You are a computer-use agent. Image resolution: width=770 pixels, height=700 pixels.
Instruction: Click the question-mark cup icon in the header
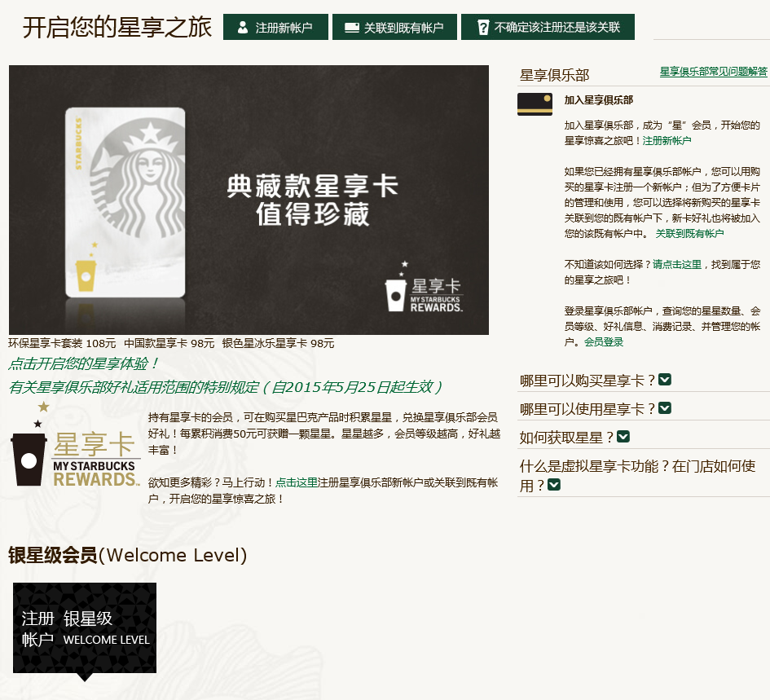pyautogui.click(x=483, y=27)
